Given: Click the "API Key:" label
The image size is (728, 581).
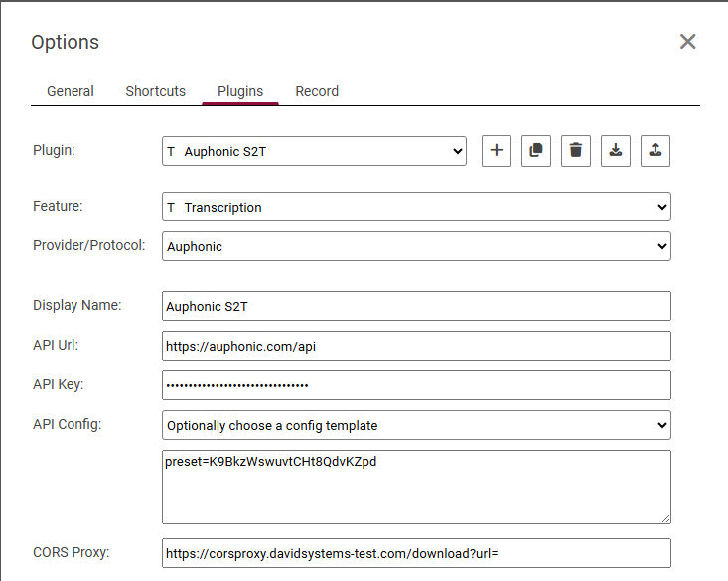Looking at the screenshot, I should (58, 384).
